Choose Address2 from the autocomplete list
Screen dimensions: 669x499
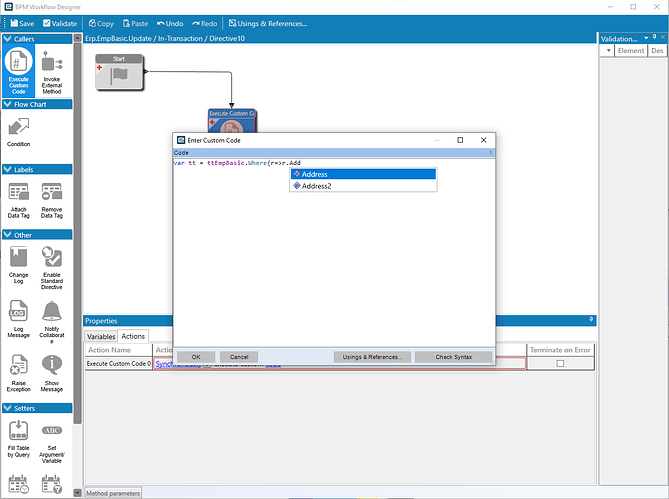(x=364, y=186)
